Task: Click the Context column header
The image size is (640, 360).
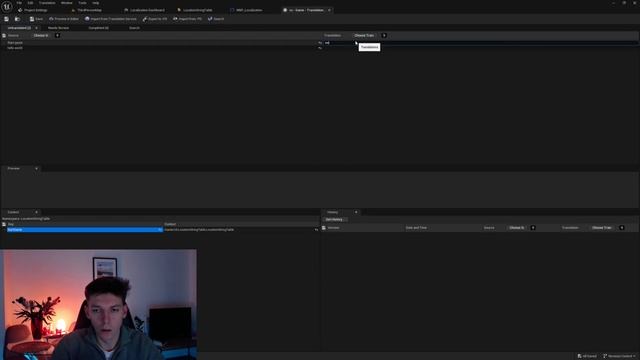Action: (x=170, y=224)
